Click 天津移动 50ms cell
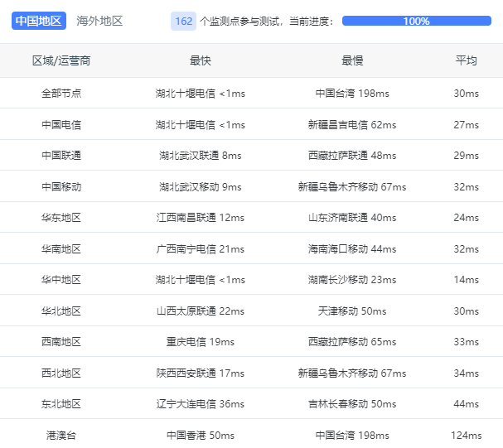This screenshot has height=448, width=503. coord(352,311)
